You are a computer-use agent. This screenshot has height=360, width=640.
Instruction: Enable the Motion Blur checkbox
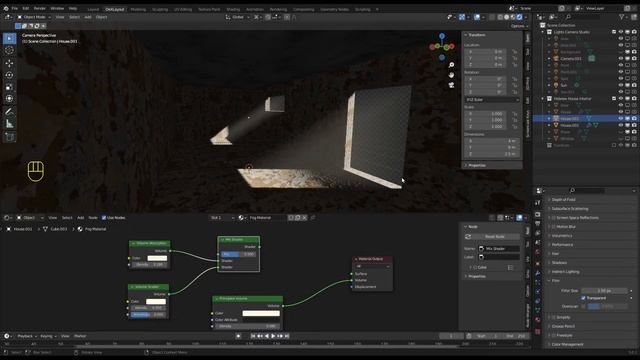(x=553, y=227)
